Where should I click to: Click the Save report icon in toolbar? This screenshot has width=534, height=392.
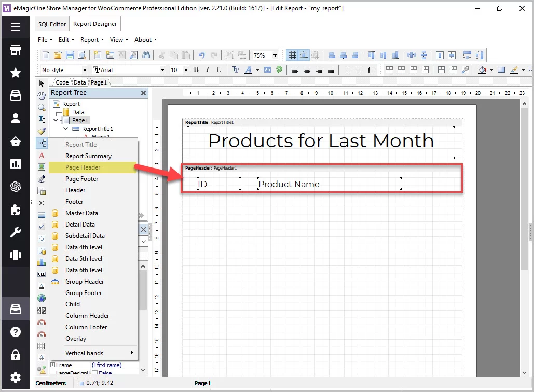click(70, 55)
